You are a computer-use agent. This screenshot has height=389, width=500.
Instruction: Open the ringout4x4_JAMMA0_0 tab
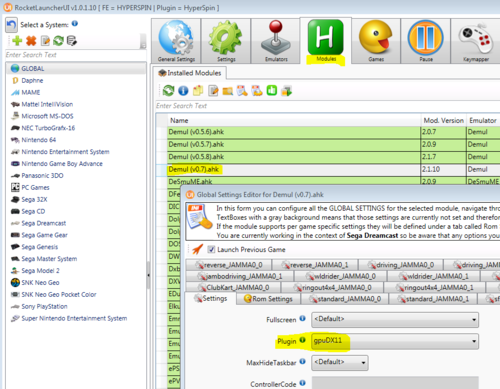[x=332, y=287]
